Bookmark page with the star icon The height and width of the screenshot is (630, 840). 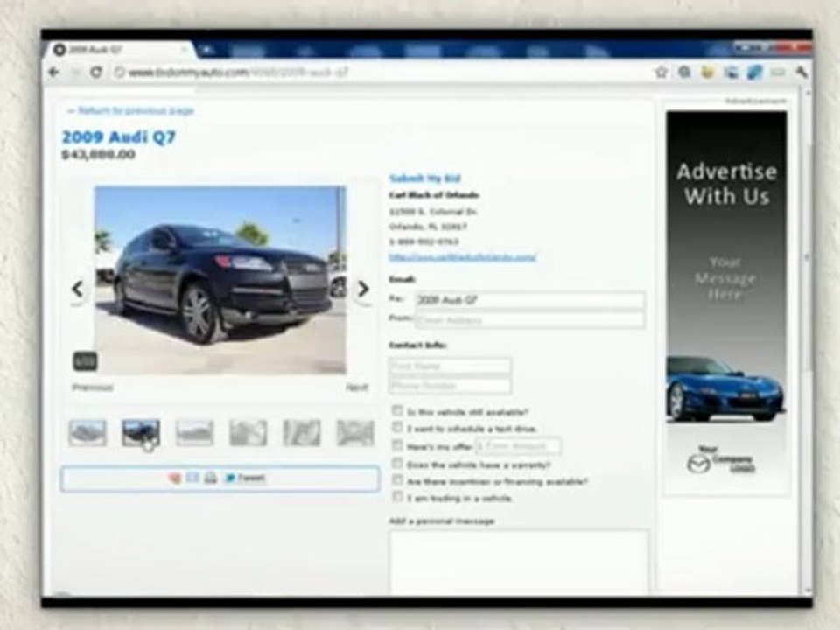661,72
